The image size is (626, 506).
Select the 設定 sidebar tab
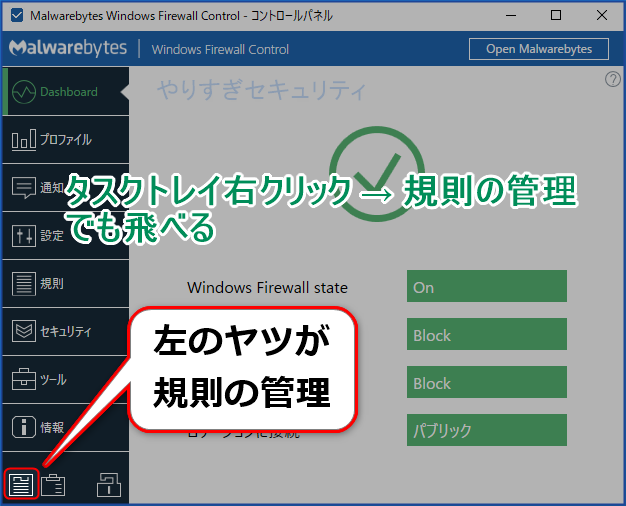(x=65, y=236)
